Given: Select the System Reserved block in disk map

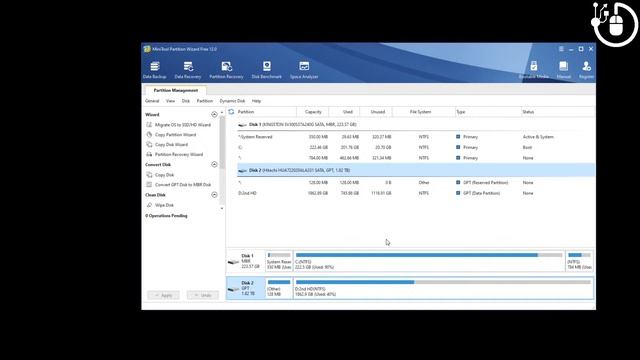Looking at the screenshot, I should tap(279, 261).
